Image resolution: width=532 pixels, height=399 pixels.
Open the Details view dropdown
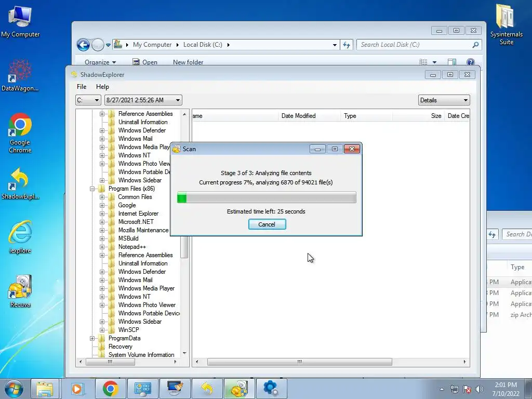point(444,100)
